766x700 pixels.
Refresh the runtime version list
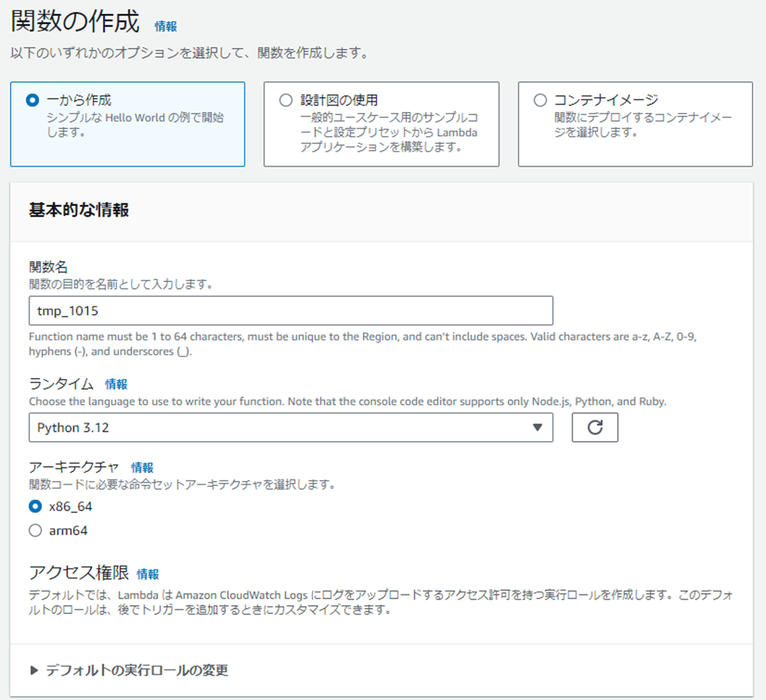(x=596, y=427)
